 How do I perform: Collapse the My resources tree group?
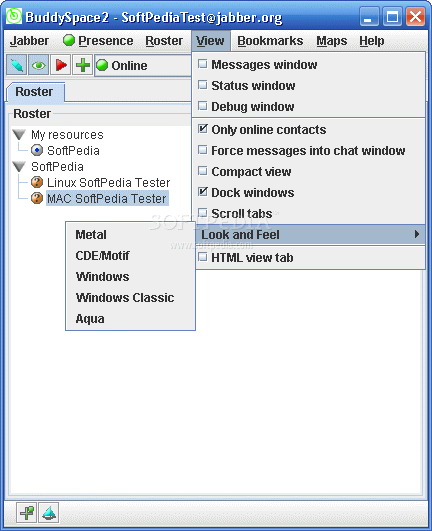[x=19, y=135]
